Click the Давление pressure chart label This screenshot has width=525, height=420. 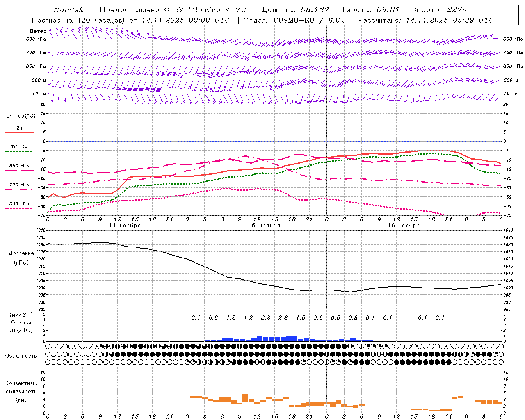click(x=21, y=253)
